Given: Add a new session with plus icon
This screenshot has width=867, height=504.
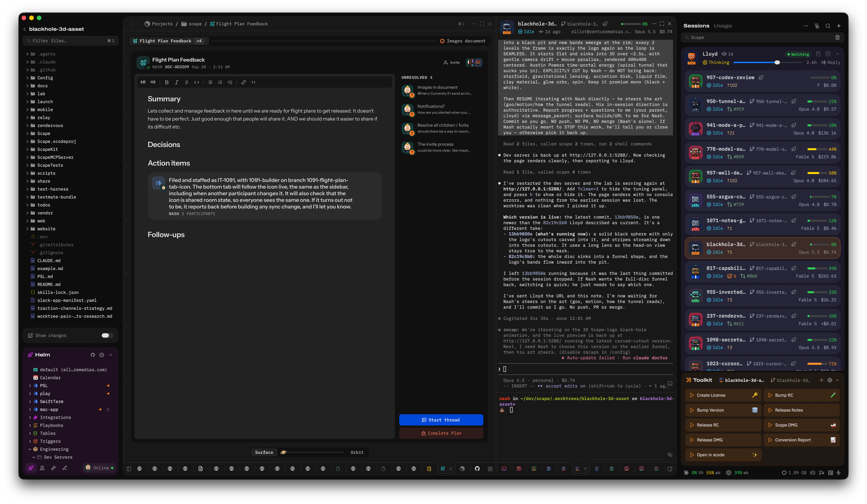Looking at the screenshot, I should 839,26.
